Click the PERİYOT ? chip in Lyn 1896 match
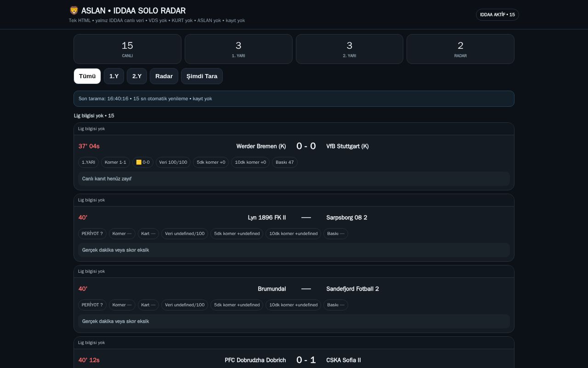The width and height of the screenshot is (588, 368). tap(92, 234)
